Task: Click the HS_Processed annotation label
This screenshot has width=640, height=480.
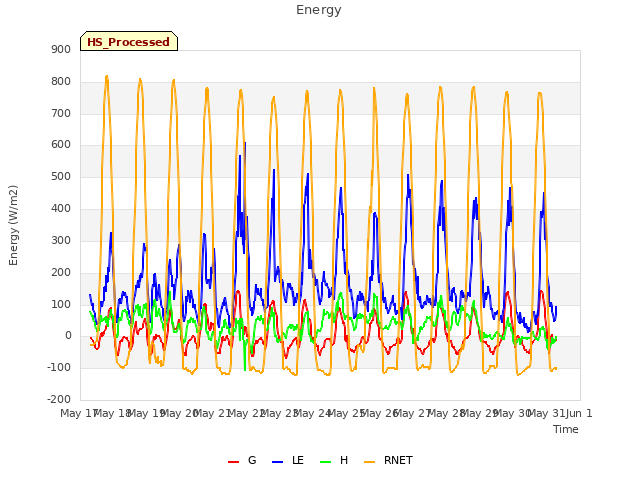Action: pos(129,41)
